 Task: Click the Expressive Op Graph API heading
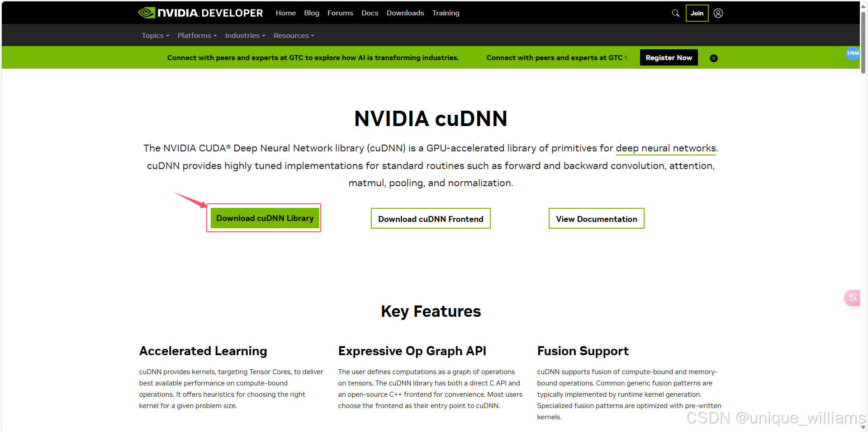click(x=412, y=351)
